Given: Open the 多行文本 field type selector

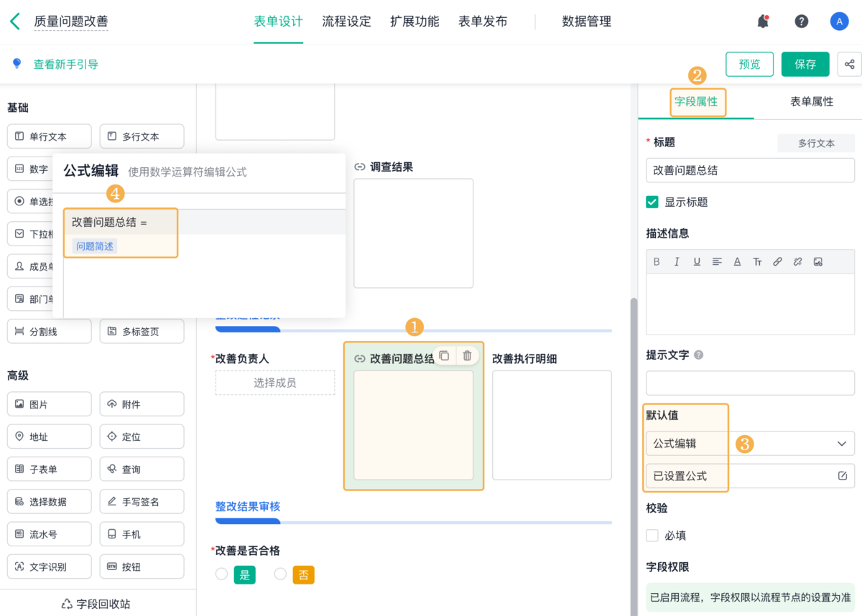Looking at the screenshot, I should pyautogui.click(x=816, y=143).
